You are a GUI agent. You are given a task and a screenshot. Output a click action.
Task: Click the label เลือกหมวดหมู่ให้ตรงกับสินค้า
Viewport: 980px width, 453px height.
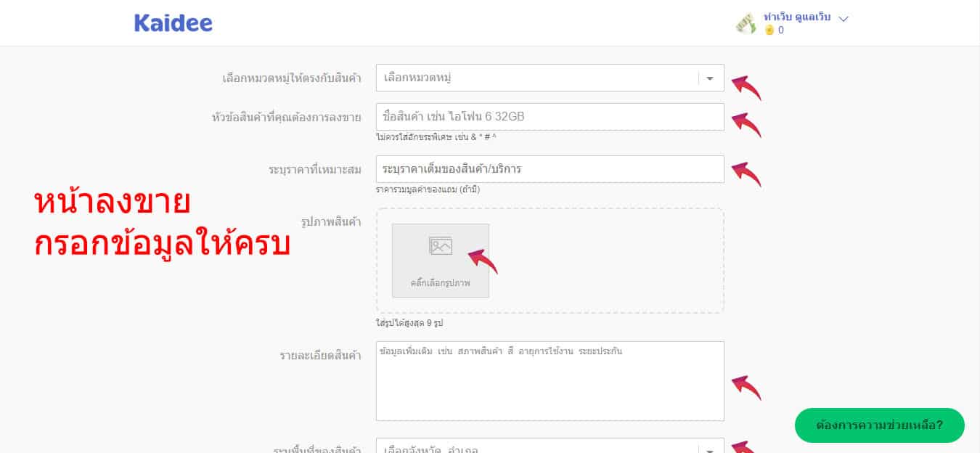(x=291, y=78)
